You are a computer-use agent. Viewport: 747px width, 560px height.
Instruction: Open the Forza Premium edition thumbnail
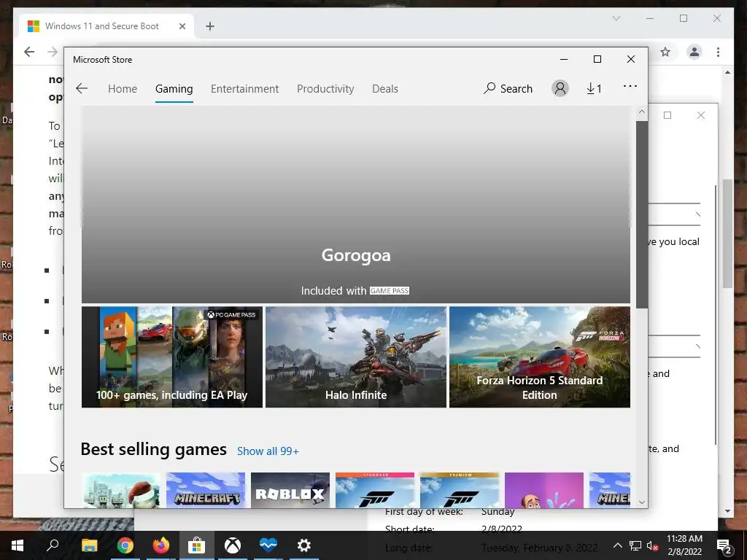(460, 490)
